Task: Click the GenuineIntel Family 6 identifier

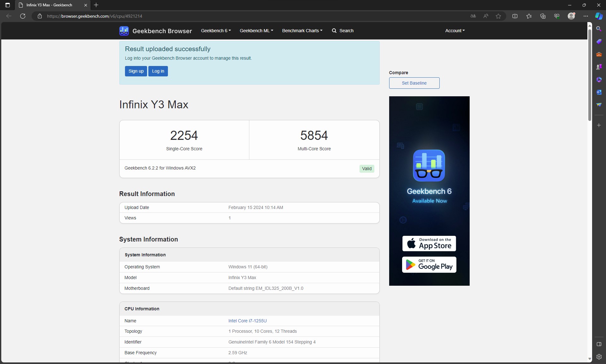Action: coord(272,342)
